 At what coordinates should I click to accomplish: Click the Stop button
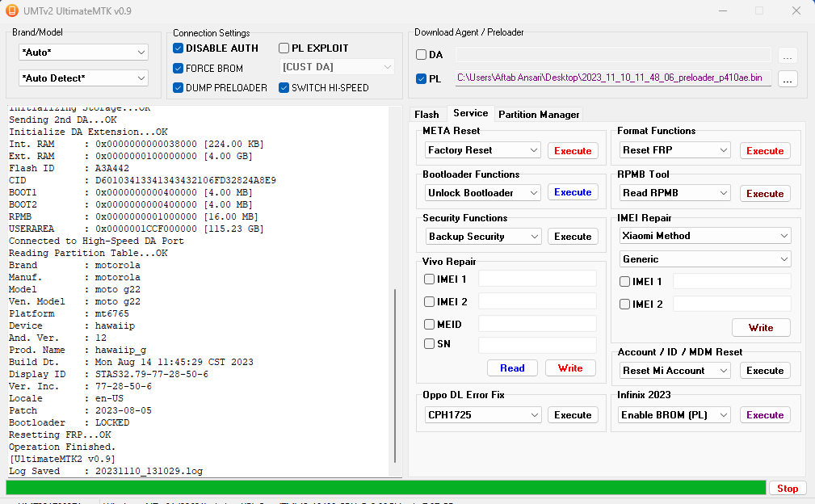pos(788,489)
